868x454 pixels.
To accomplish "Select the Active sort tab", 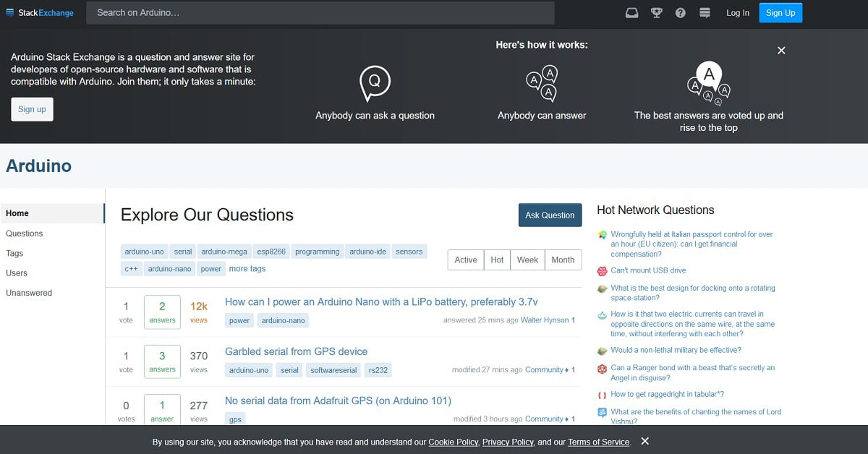I will [466, 260].
